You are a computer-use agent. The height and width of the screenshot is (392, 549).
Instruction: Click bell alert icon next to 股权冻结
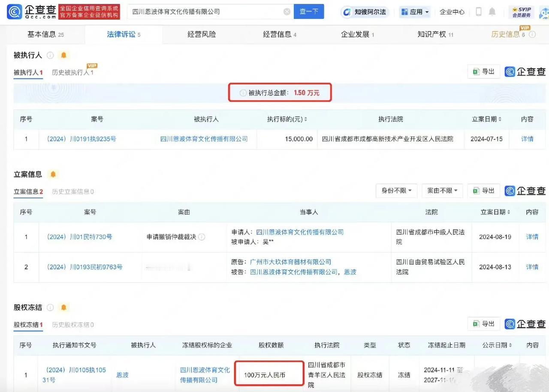[x=63, y=308]
